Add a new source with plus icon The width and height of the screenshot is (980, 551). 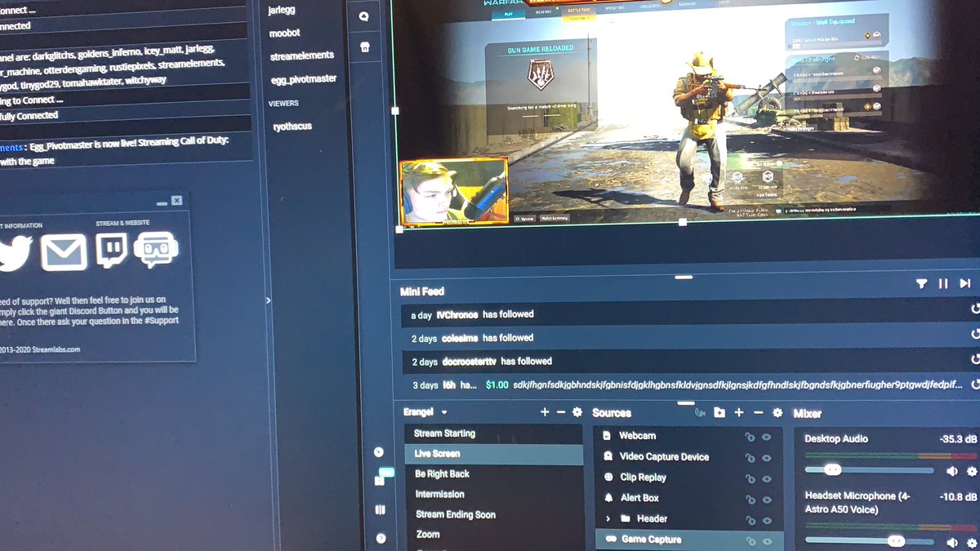coord(738,413)
